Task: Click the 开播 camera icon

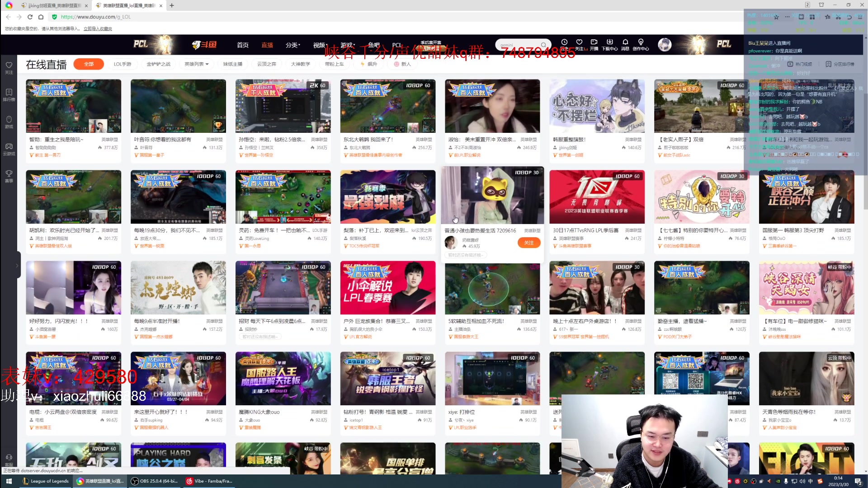Action: pyautogui.click(x=594, y=42)
